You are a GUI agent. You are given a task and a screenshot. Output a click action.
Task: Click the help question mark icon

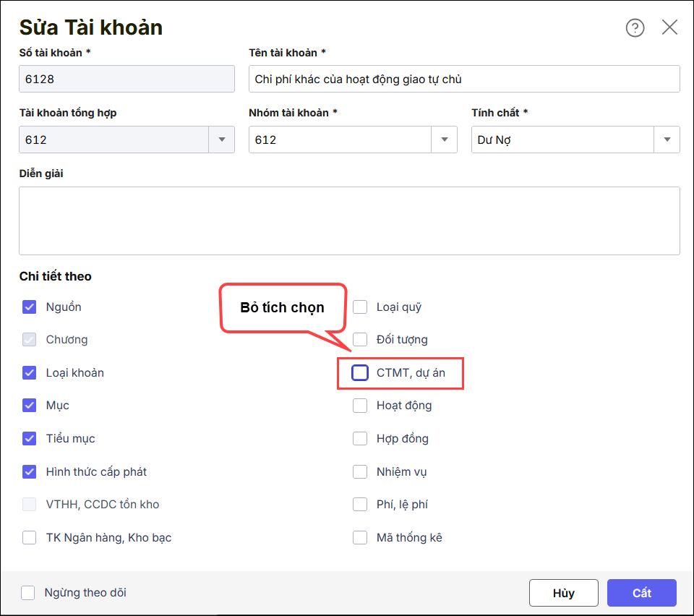point(635,28)
